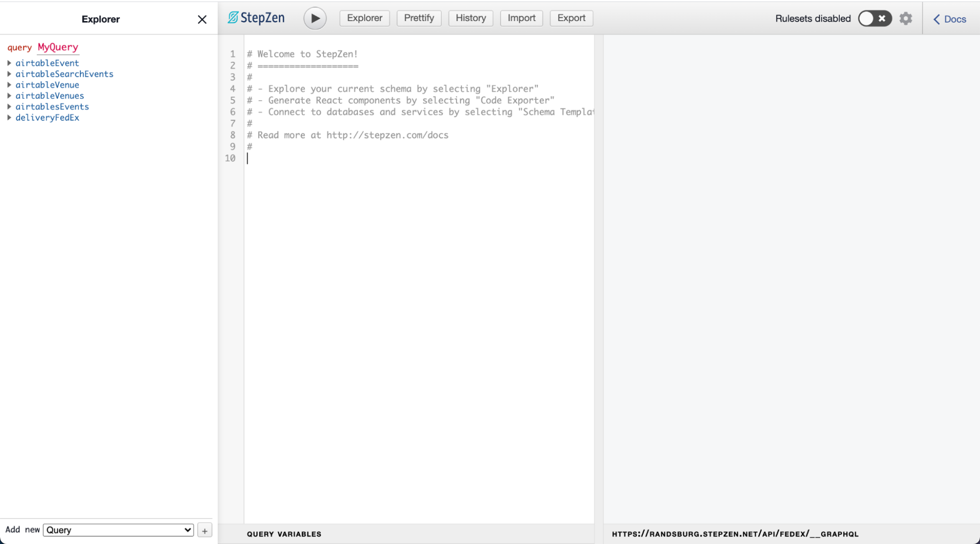Click the plus icon to add a new query
Screen dimensions: 980x544
[x=205, y=530]
